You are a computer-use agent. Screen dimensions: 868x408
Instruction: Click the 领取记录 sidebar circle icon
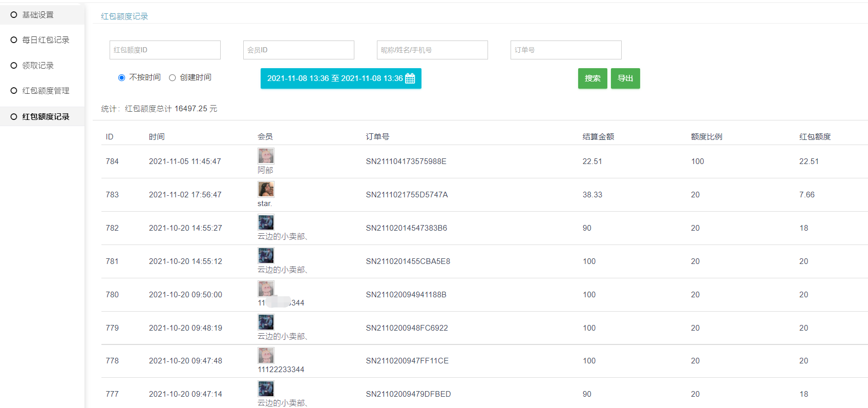tap(14, 66)
